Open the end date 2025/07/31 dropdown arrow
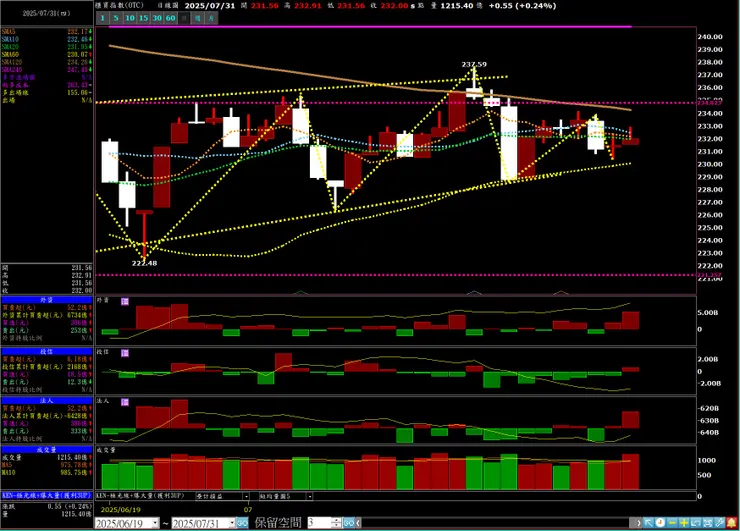Viewport: 740px width, 531px height. pos(232,523)
